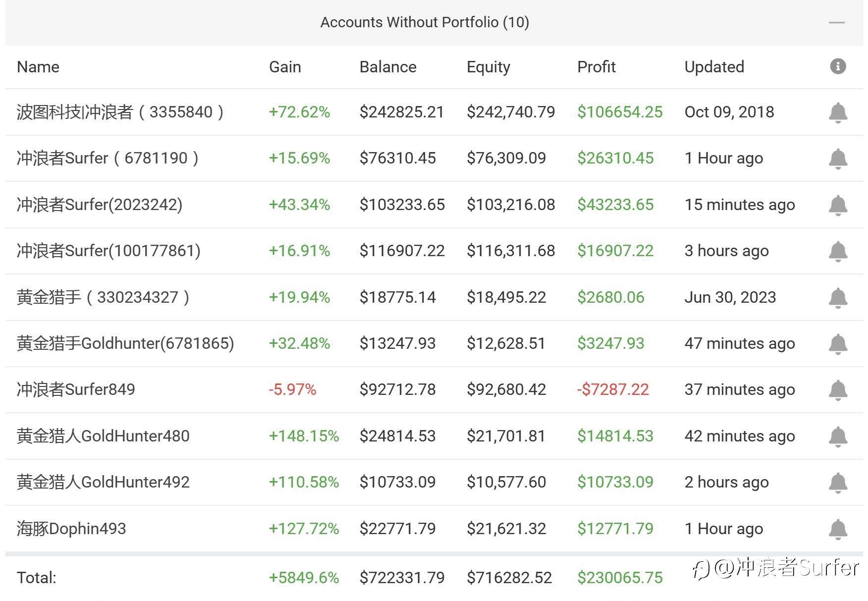The width and height of the screenshot is (868, 601).
Task: Click the info icon in table header
Action: pos(838,66)
